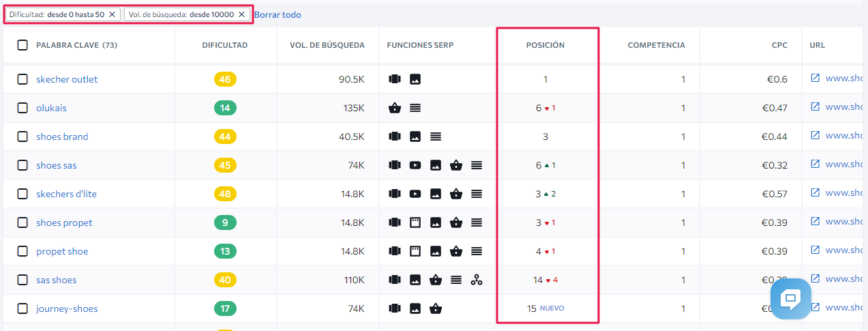
Task: Click shopping basket icon in olukais row
Action: 394,108
